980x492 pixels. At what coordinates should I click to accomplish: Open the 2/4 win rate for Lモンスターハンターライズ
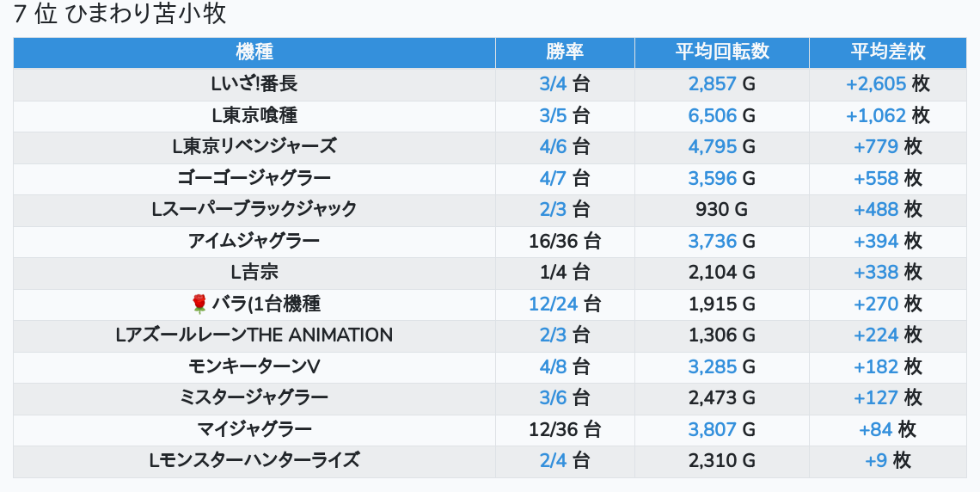coord(553,460)
